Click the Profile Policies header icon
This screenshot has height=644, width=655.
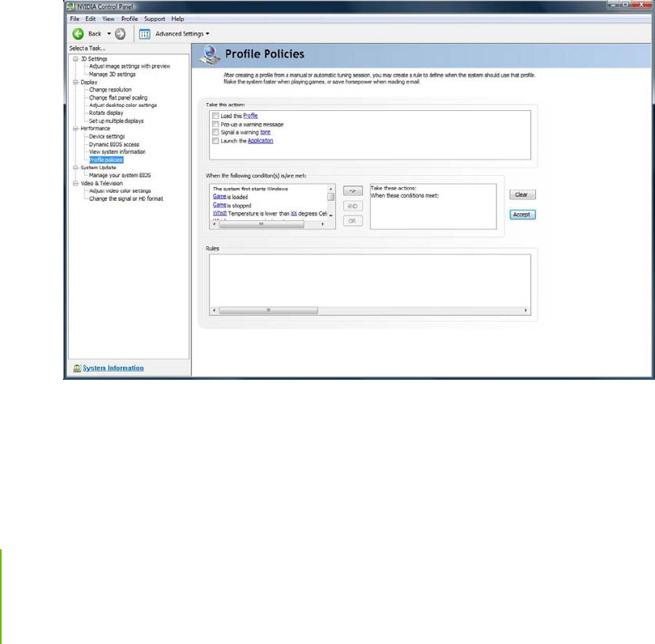[x=210, y=56]
